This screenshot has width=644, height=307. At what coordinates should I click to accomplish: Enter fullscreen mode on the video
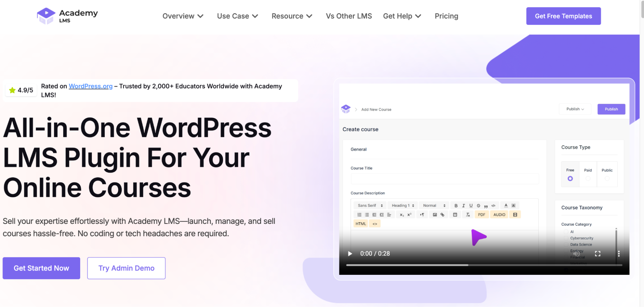[598, 254]
